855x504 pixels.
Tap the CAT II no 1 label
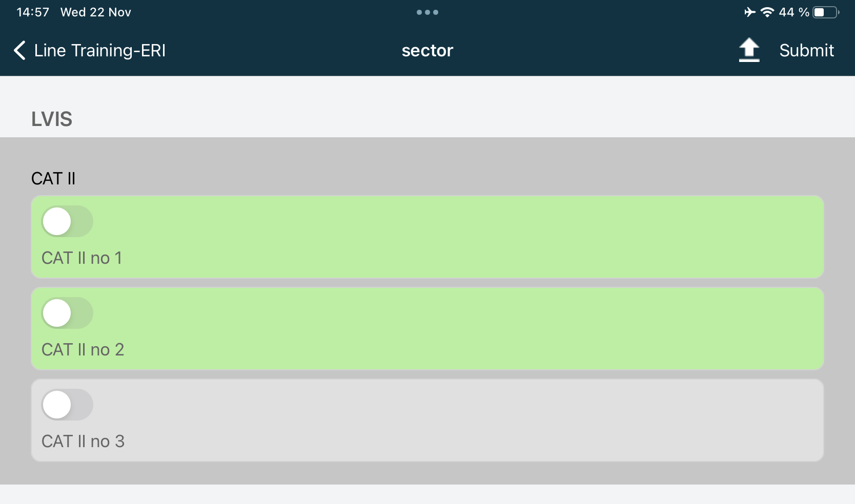pos(82,258)
